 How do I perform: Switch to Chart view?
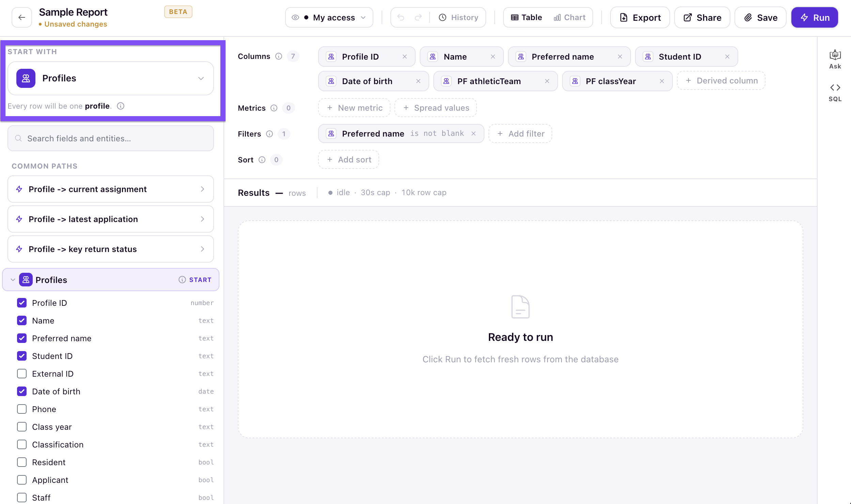(x=570, y=17)
